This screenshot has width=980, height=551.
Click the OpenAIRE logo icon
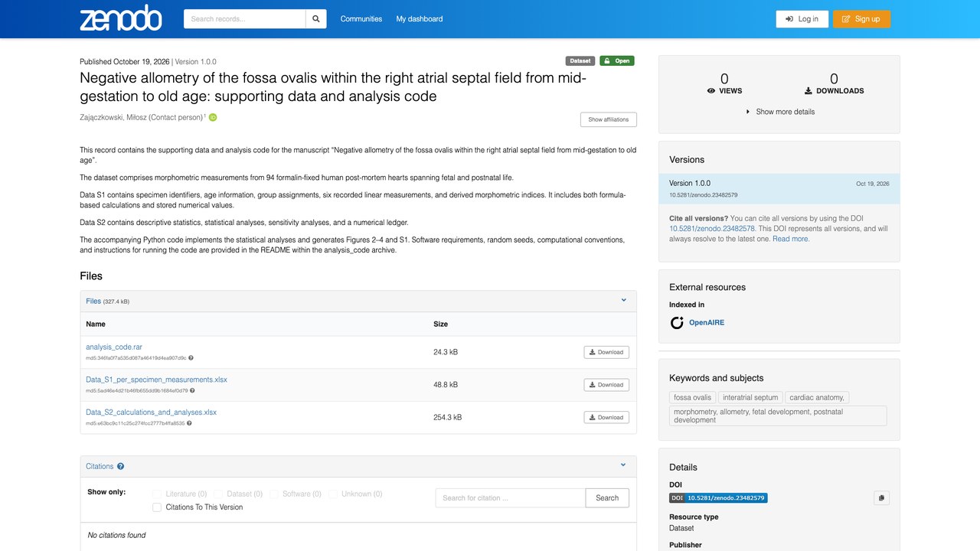click(x=677, y=323)
